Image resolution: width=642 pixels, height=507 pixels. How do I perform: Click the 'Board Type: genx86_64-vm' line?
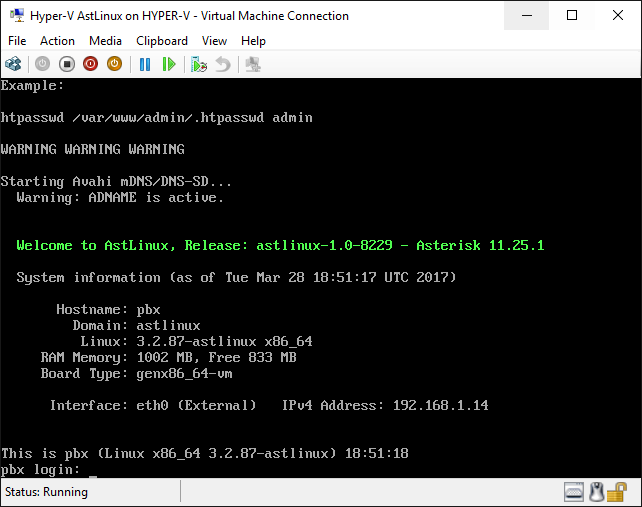(136, 373)
